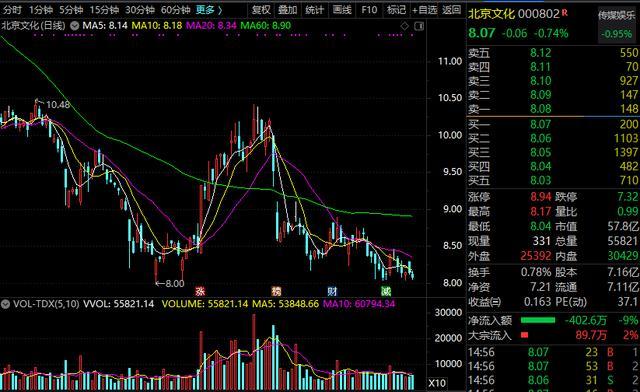Click the 返回 back button
This screenshot has height=392, width=640.
[452, 9]
